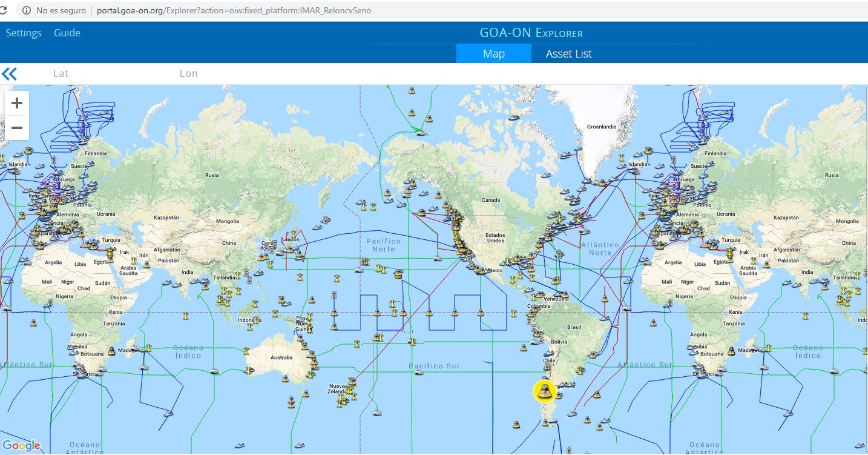
Task: Switch to the Map tab
Action: pos(494,54)
